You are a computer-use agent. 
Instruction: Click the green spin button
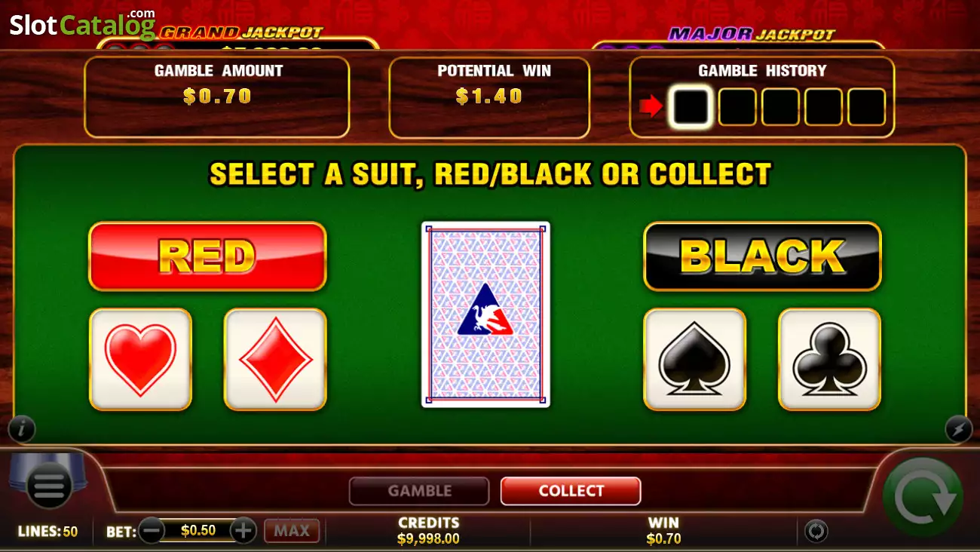click(x=923, y=497)
